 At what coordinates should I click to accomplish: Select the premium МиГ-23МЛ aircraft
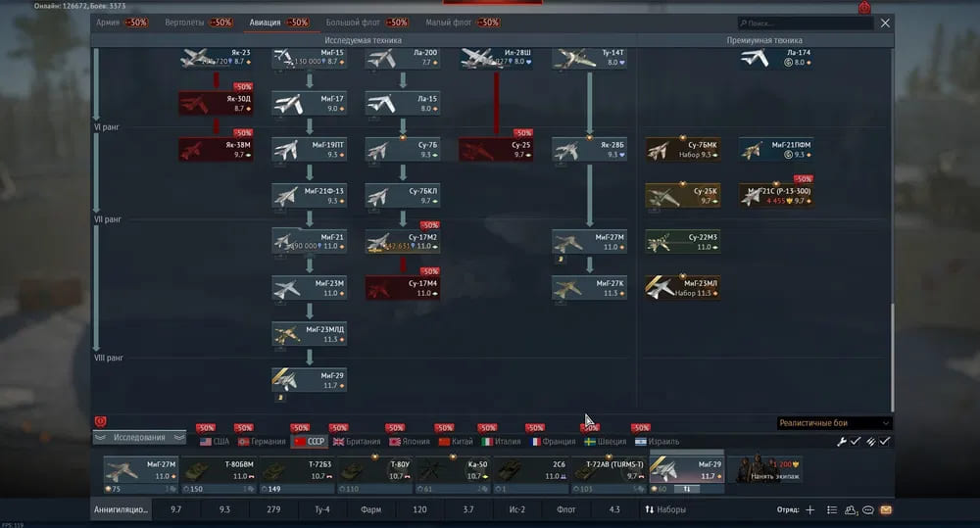tap(682, 287)
